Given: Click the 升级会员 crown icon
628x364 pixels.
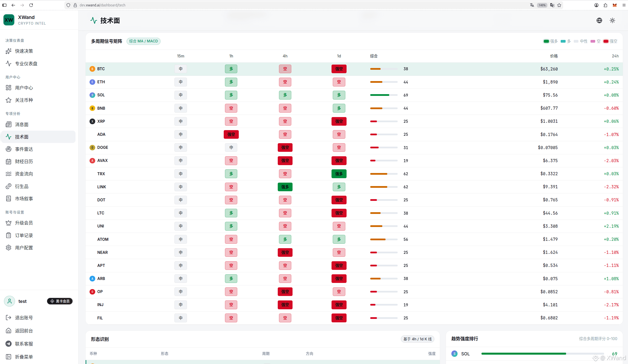Looking at the screenshot, I should [x=8, y=223].
